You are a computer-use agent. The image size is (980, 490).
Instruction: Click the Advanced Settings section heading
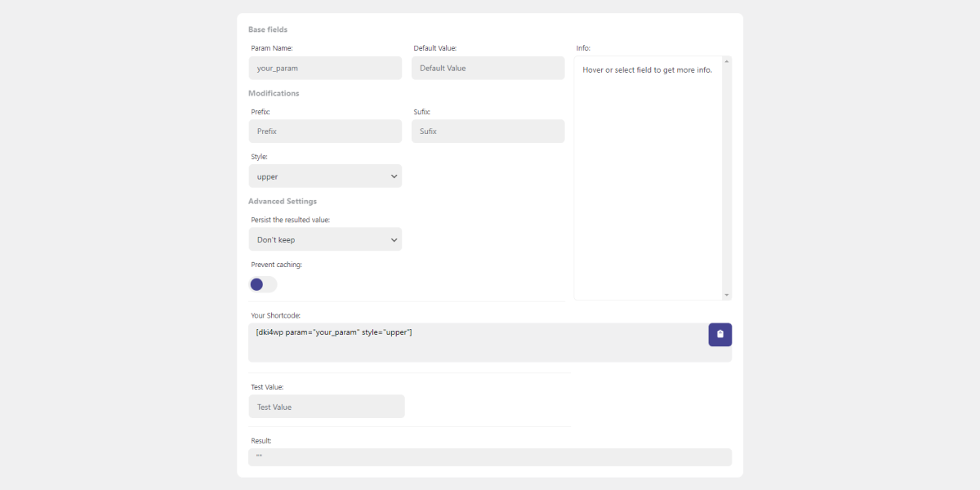click(x=283, y=201)
